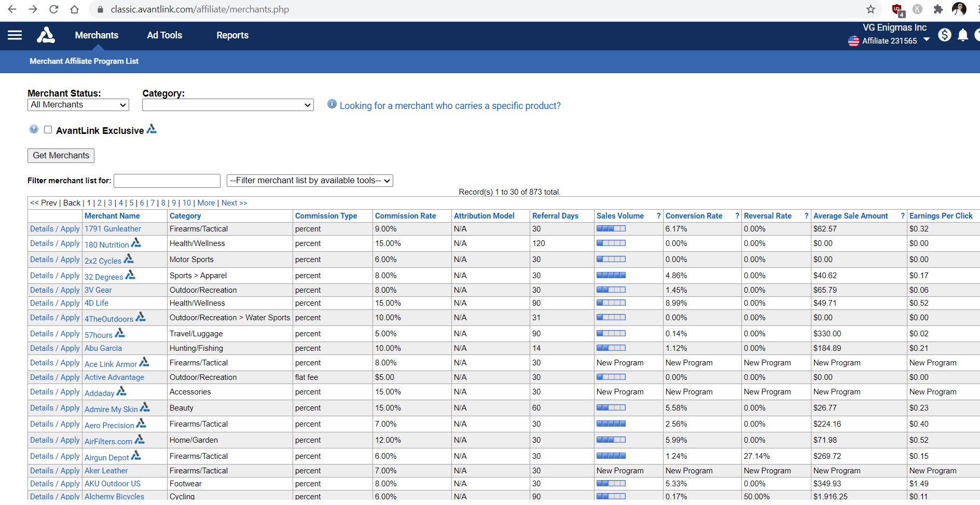Open specific product merchant search link
The image size is (980, 505).
coord(450,106)
